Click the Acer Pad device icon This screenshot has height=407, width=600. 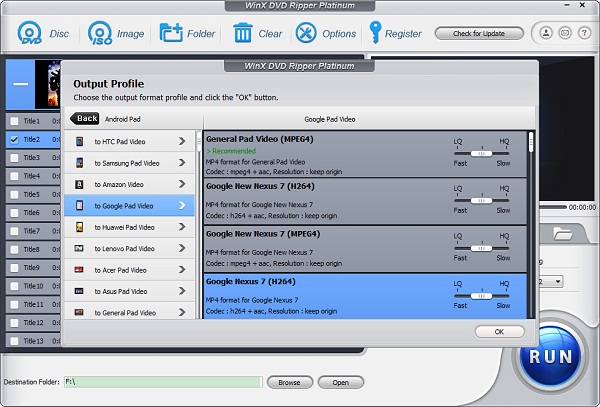[x=79, y=270]
